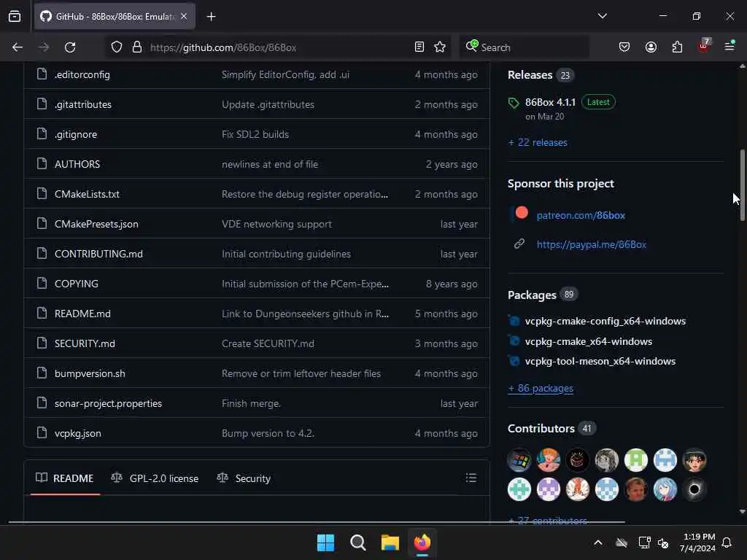Image resolution: width=747 pixels, height=560 pixels.
Task: Show hidden system tray icons
Action: click(x=598, y=542)
